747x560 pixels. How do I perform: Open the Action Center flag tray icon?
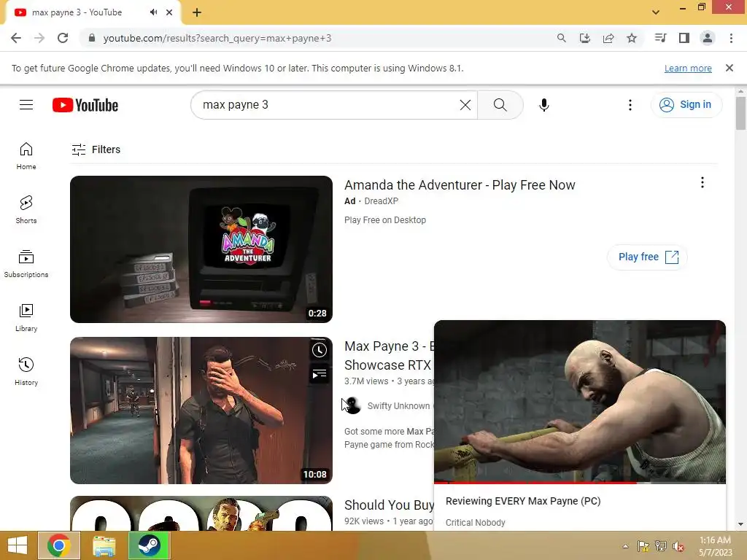pyautogui.click(x=643, y=546)
